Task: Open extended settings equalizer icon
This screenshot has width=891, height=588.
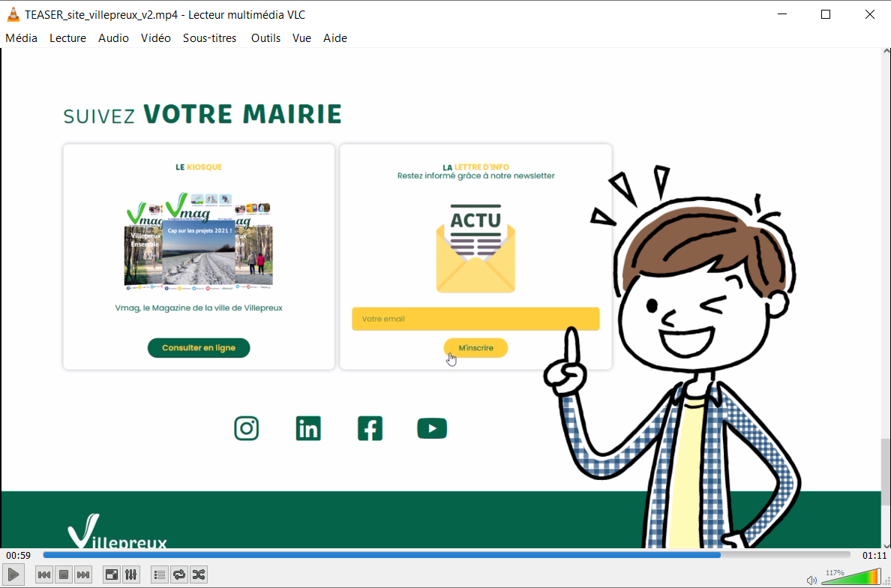Action: point(130,575)
